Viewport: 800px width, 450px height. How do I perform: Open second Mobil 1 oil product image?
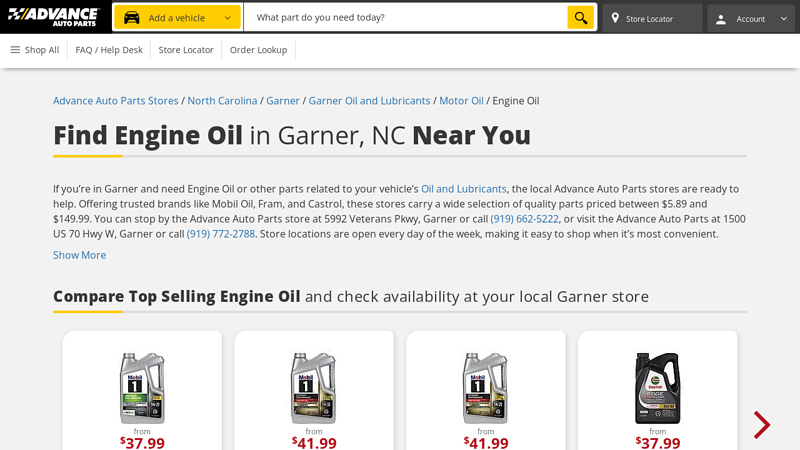tap(314, 389)
